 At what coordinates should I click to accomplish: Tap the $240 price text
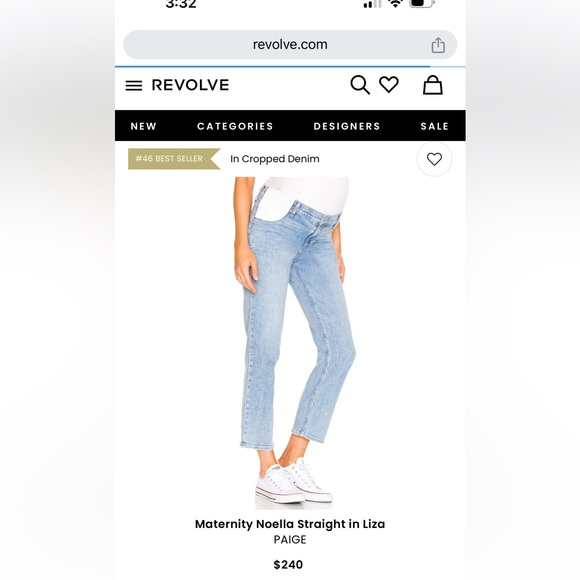tap(288, 564)
